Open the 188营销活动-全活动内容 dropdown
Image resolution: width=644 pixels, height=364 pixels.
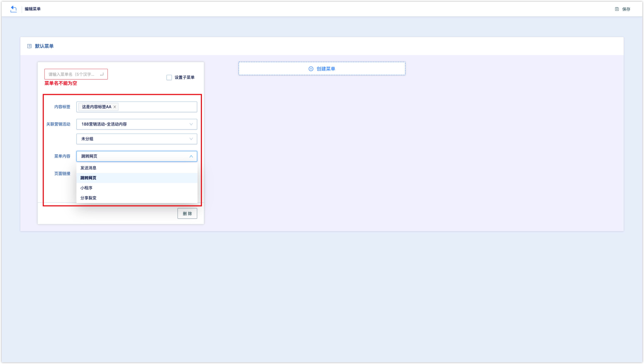(137, 124)
